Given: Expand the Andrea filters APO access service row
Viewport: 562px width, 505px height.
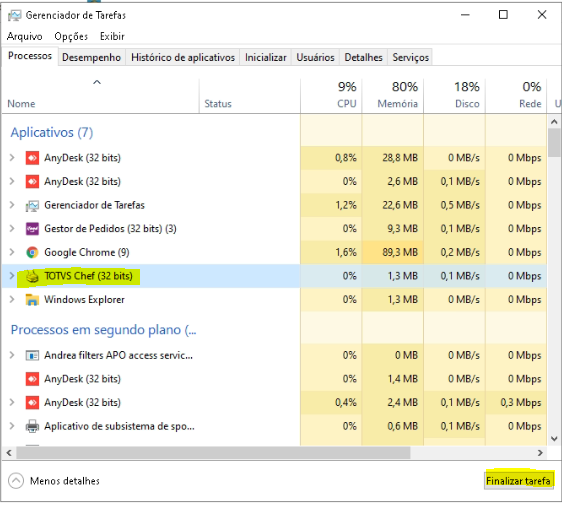Looking at the screenshot, I should [12, 355].
